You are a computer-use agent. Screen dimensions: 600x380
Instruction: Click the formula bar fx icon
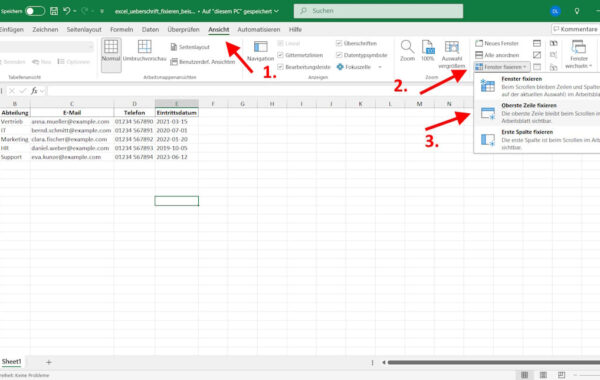(34, 91)
